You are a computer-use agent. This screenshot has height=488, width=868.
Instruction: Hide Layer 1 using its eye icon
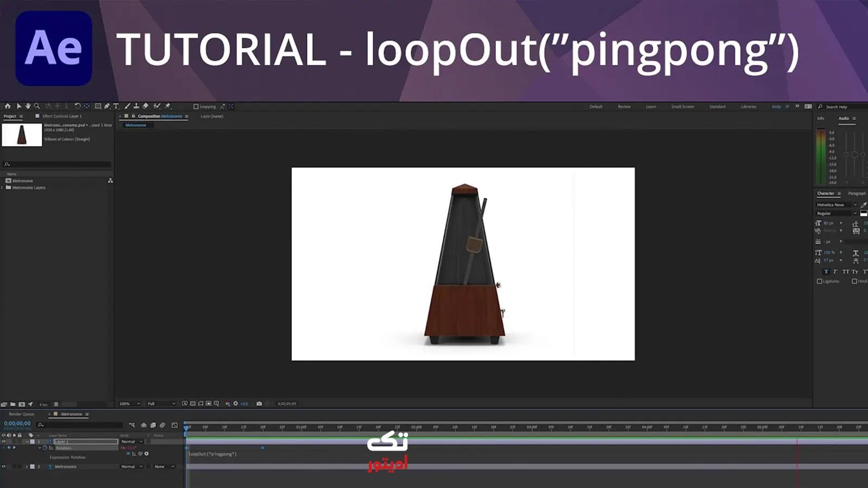point(3,441)
